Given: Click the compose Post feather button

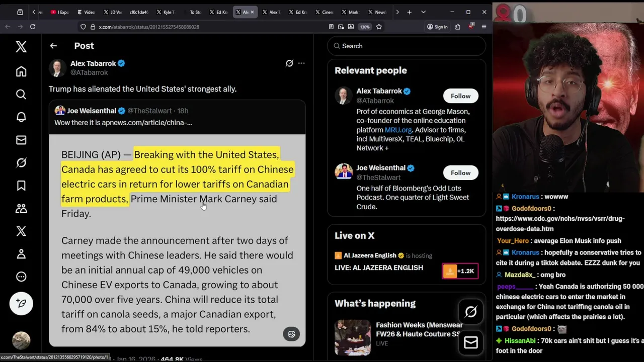Looking at the screenshot, I should point(21,303).
